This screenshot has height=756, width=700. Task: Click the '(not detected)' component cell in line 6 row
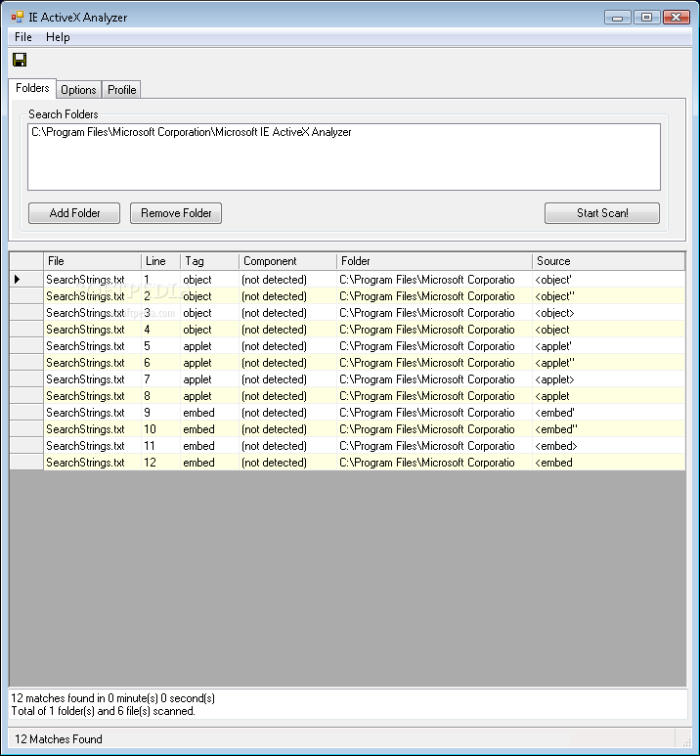pyautogui.click(x=287, y=363)
